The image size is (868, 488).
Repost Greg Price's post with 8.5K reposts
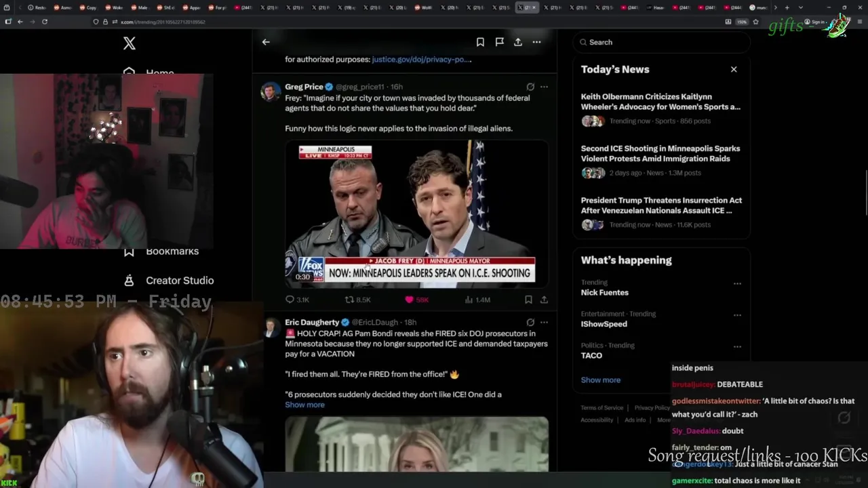point(357,300)
